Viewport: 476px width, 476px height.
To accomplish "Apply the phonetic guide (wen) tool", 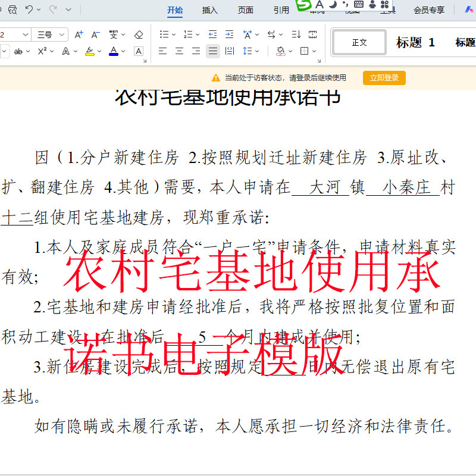I will 114,35.
